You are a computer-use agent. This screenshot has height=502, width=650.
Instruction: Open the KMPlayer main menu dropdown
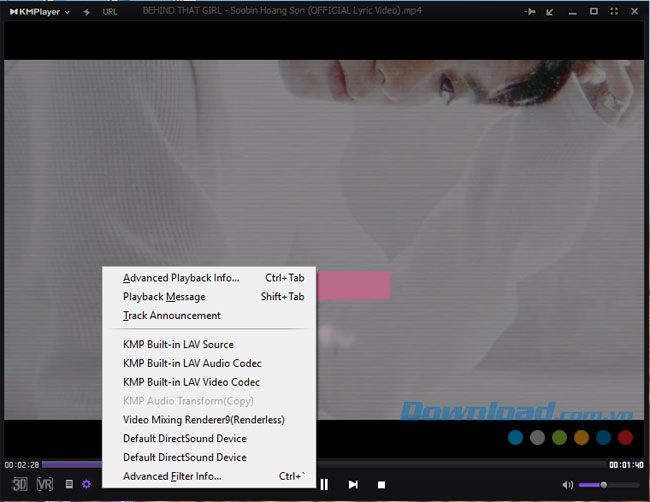40,12
